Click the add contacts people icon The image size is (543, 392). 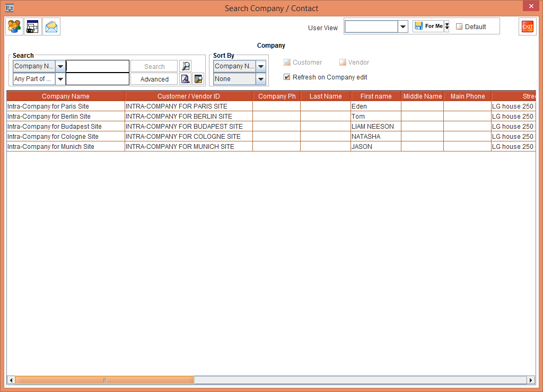pyautogui.click(x=14, y=26)
